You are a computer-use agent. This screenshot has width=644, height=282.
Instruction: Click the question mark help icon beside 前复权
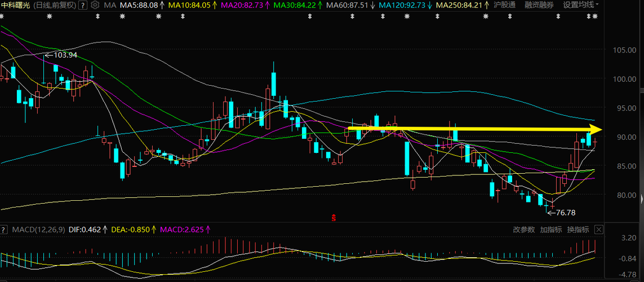coord(83,5)
